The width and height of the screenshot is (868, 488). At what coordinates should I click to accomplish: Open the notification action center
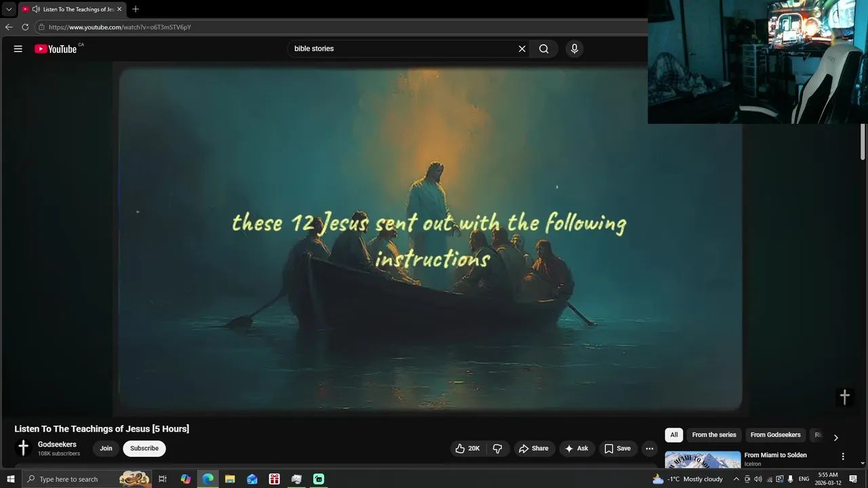click(854, 479)
